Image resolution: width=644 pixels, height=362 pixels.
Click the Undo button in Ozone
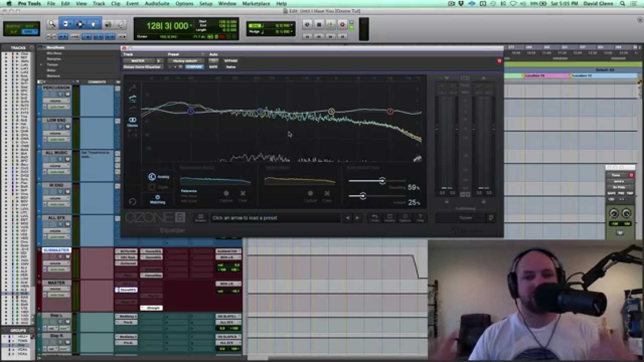point(375,218)
